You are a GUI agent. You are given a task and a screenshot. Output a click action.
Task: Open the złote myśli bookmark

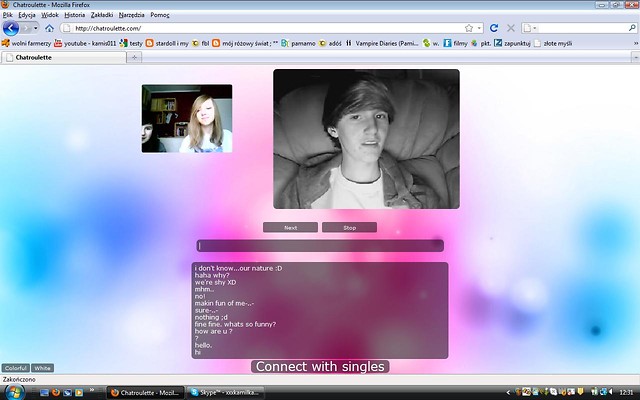(553, 43)
